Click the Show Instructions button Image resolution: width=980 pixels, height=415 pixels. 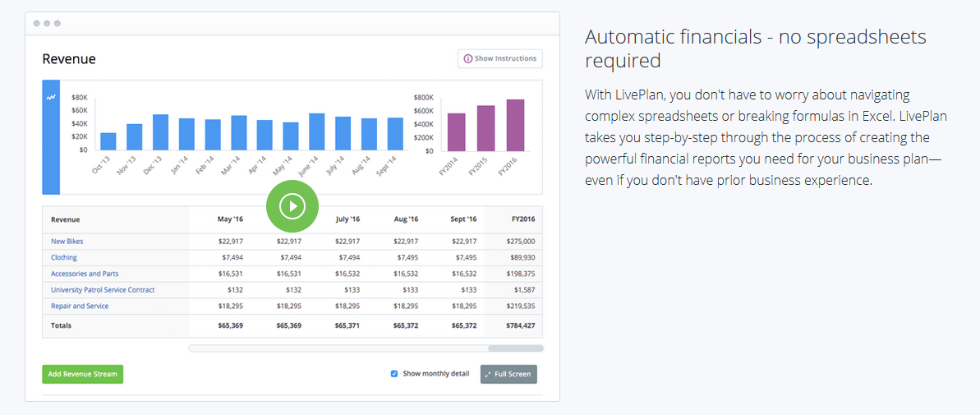499,58
